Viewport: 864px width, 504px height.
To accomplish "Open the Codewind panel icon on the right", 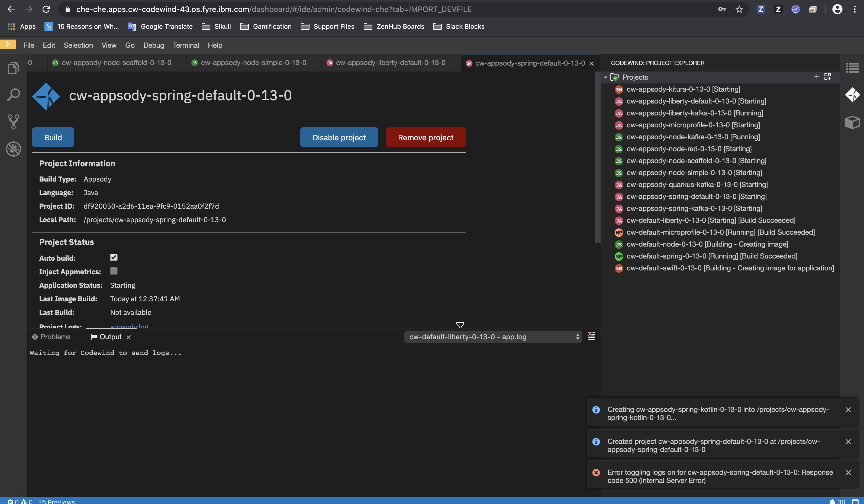I will [x=853, y=95].
